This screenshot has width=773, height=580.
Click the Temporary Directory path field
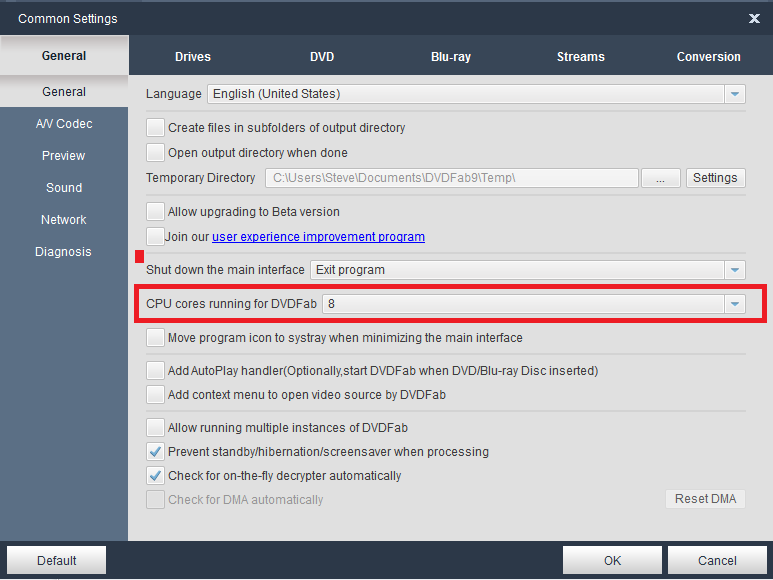(451, 178)
